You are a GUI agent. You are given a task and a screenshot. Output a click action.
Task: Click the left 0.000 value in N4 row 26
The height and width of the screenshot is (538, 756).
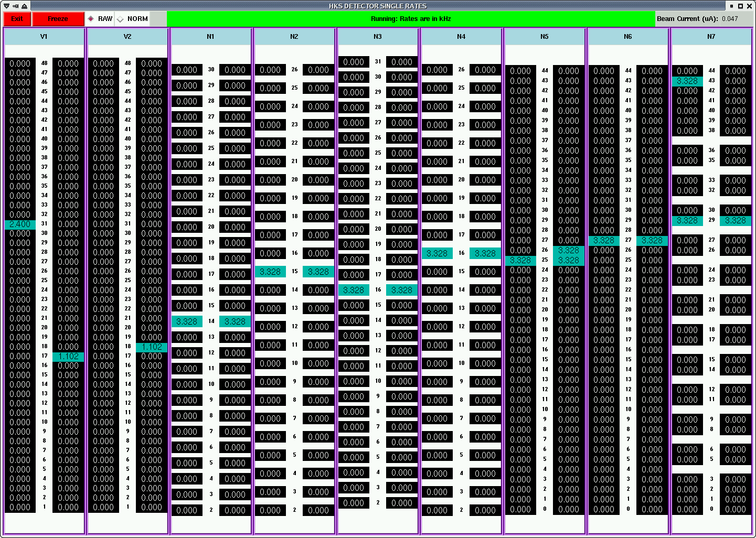click(437, 70)
